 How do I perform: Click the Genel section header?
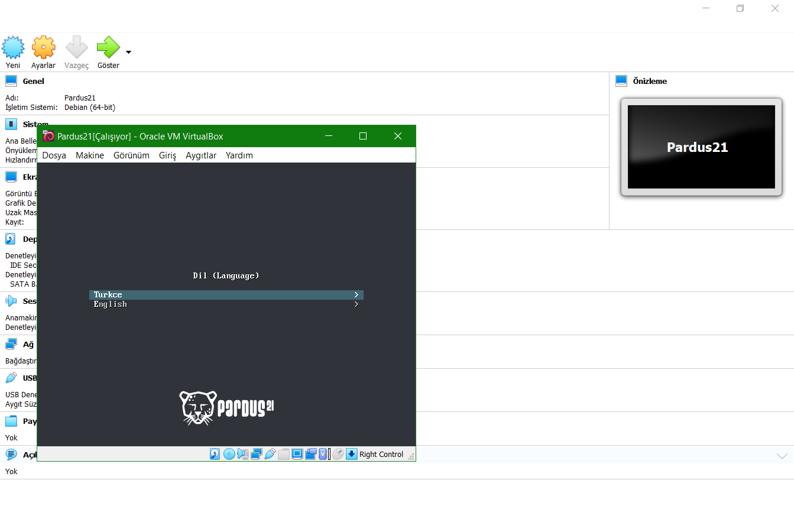pos(33,82)
